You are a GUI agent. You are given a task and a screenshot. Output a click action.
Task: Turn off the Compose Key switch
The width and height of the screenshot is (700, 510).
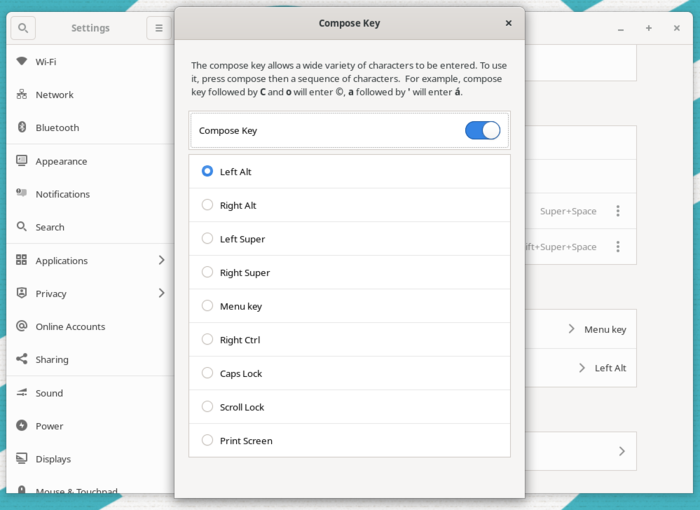pyautogui.click(x=483, y=130)
